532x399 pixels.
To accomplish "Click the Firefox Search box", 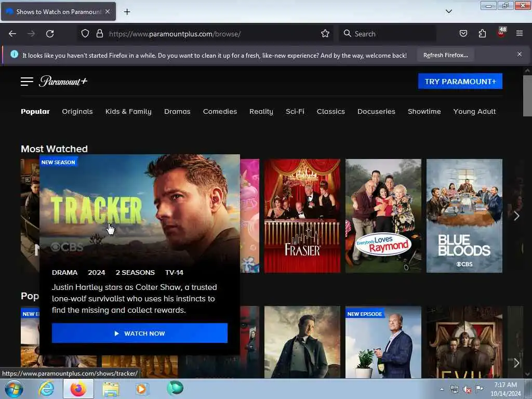I will [x=387, y=34].
